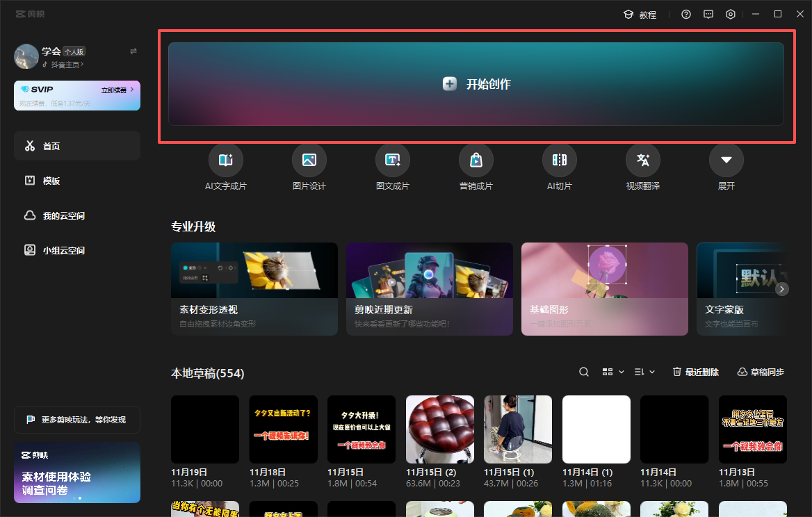Click the 开始创作 button
This screenshot has width=812, height=517.
coord(476,84)
